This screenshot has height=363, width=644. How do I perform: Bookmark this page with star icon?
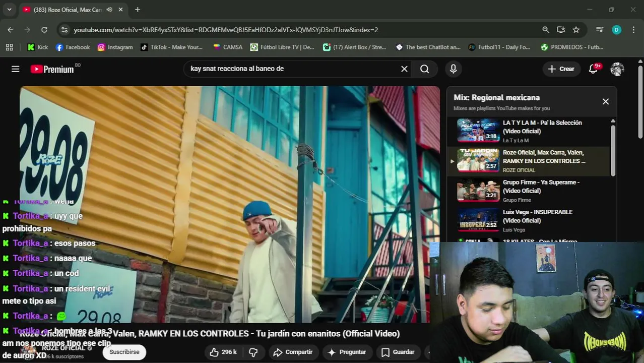[576, 30]
